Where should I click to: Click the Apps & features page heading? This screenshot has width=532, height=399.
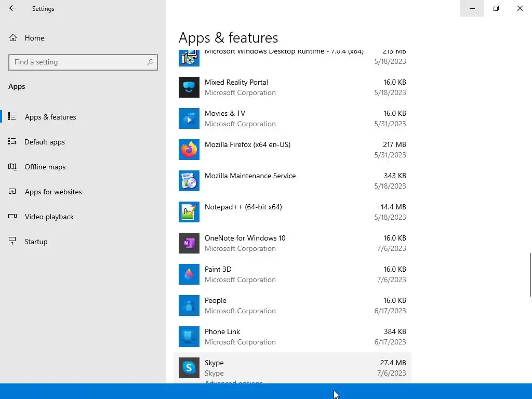coord(229,37)
